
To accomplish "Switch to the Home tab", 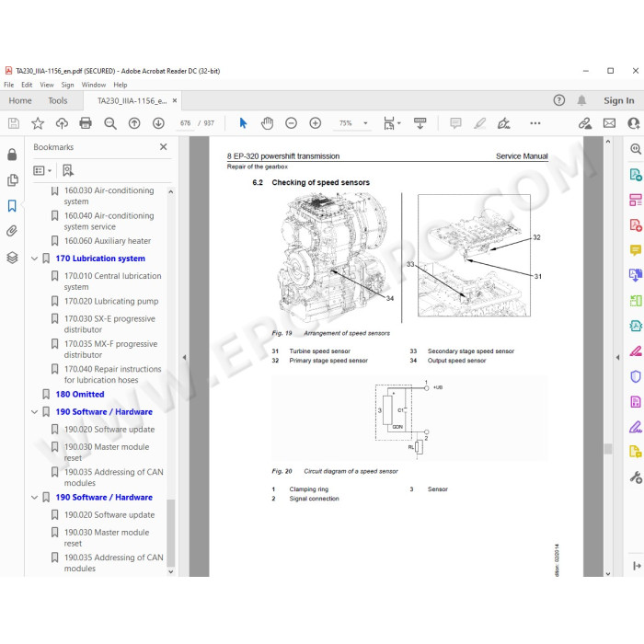I will point(20,100).
